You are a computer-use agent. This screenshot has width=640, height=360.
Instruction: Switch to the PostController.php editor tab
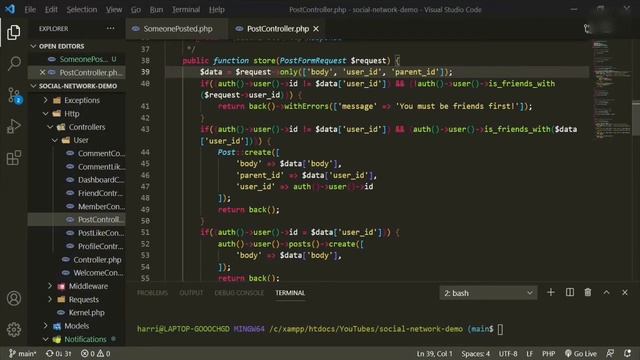tap(277, 29)
